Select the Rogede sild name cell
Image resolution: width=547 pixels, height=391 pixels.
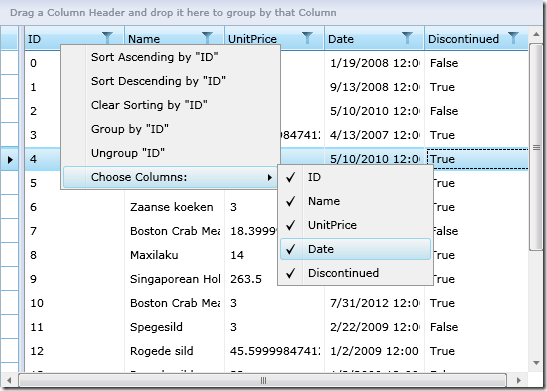point(174,351)
